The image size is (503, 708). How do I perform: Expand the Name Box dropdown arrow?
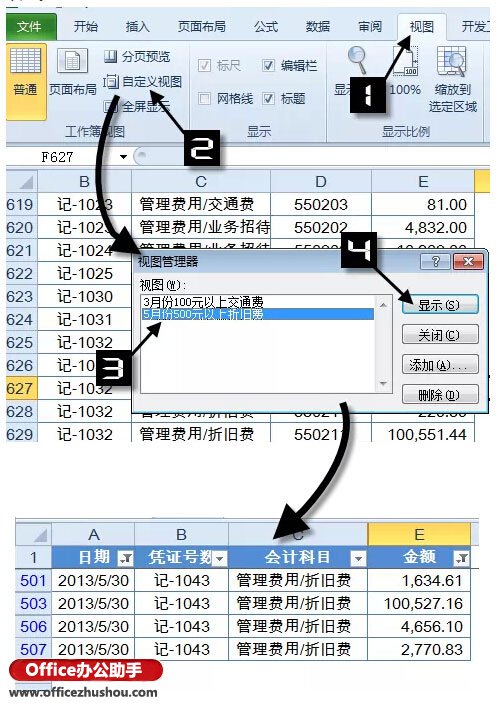(x=123, y=157)
